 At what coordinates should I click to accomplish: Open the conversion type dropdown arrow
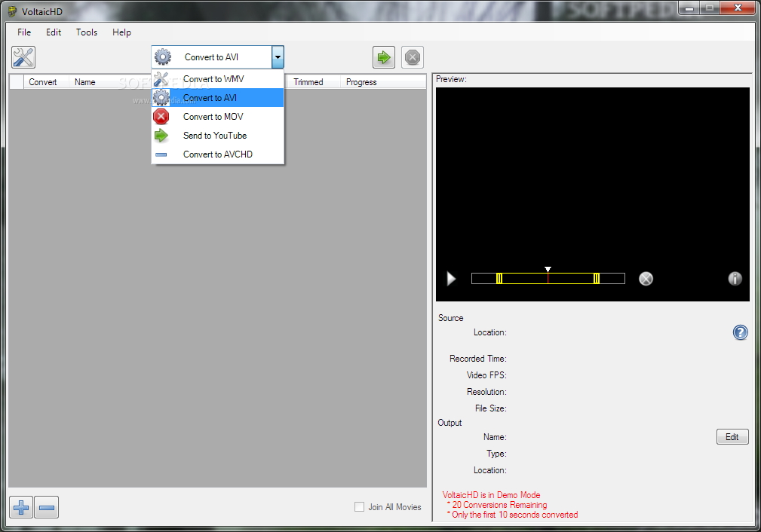tap(278, 57)
